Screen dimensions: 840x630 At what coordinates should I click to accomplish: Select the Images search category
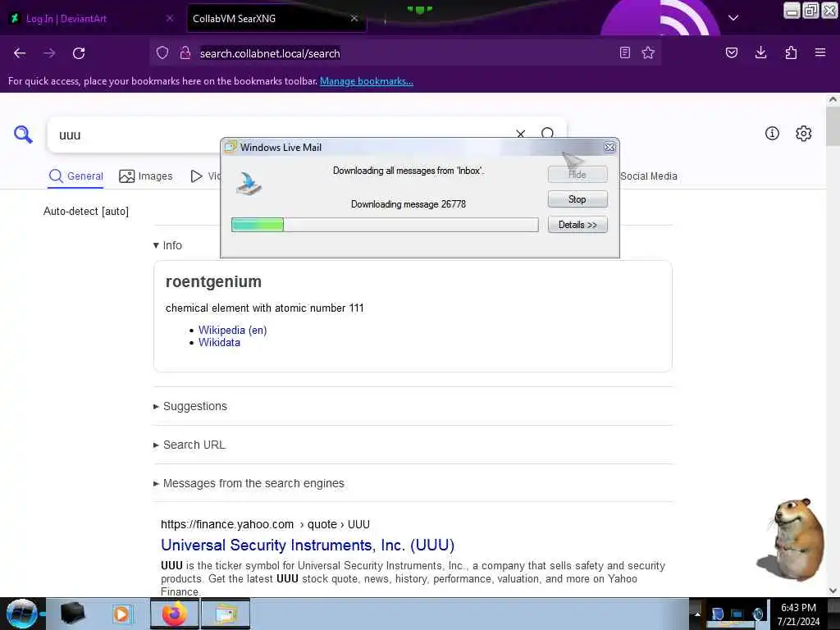tap(146, 176)
